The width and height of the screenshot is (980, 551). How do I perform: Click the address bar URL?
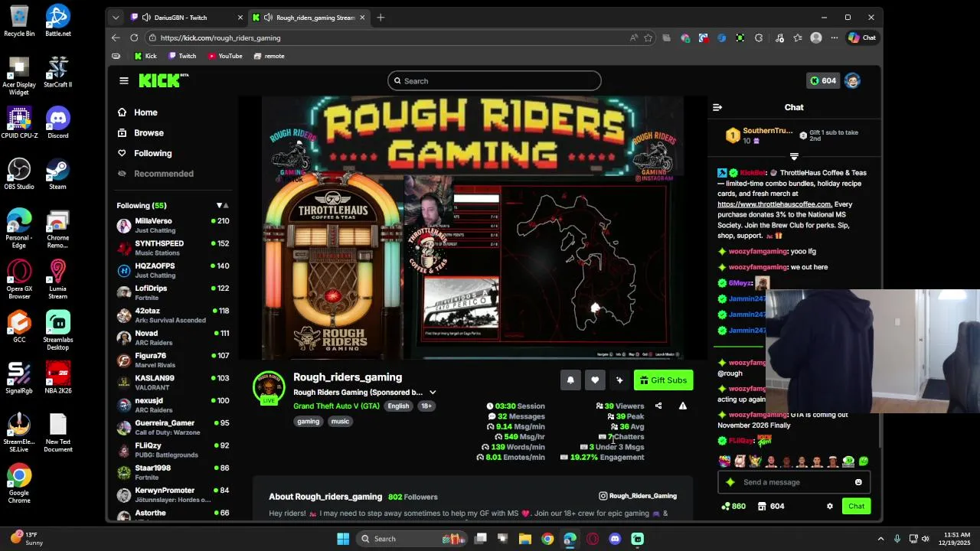pyautogui.click(x=220, y=37)
